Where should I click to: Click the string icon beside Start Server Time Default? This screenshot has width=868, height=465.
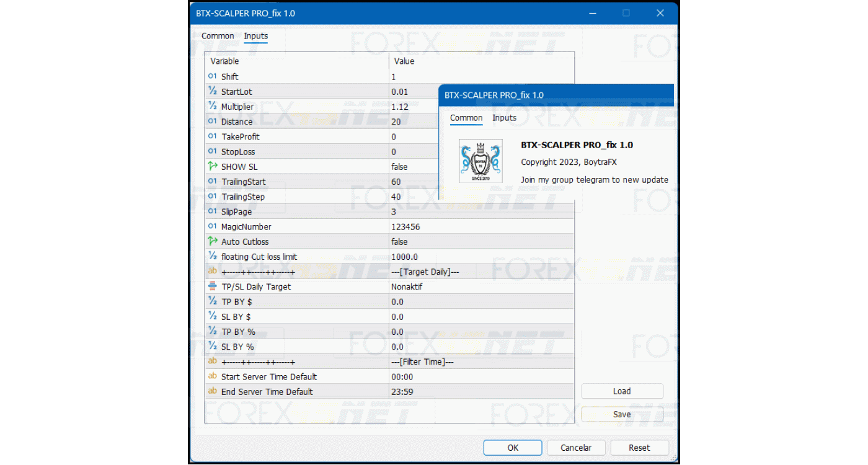[213, 376]
